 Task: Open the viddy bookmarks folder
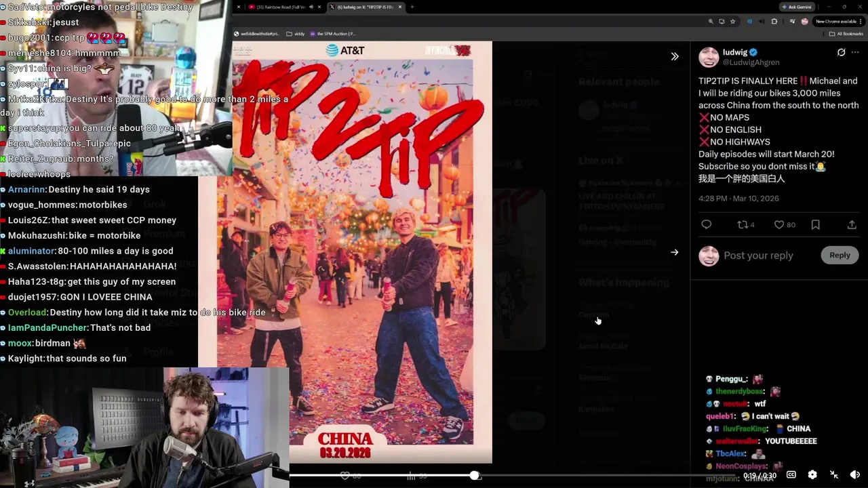pyautogui.click(x=295, y=34)
